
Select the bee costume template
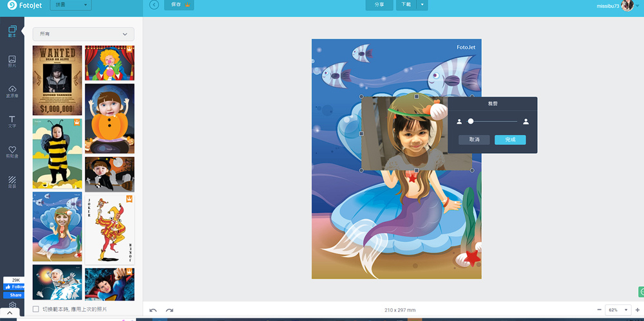[x=57, y=154]
